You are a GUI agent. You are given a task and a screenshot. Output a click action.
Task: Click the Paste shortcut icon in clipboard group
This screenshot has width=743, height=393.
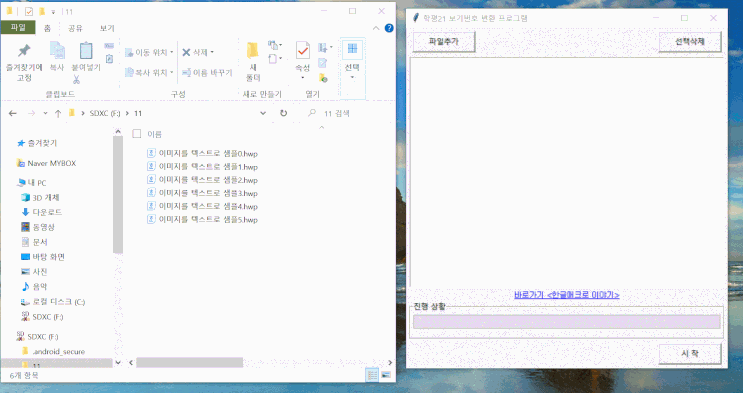click(x=109, y=59)
